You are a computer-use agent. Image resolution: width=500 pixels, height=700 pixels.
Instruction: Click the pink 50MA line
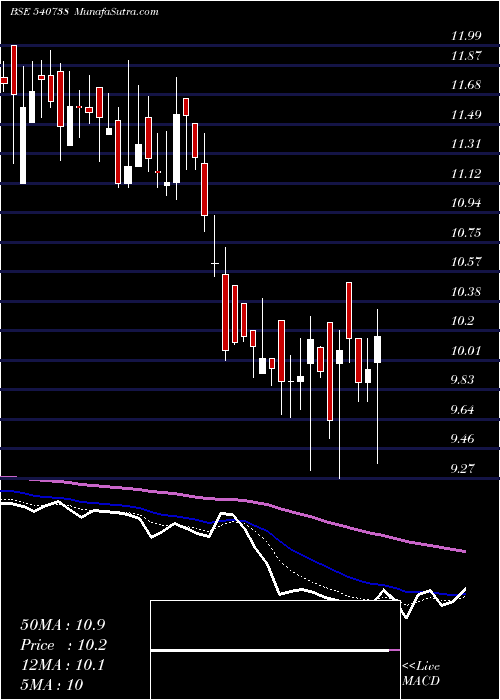(x=268, y=504)
